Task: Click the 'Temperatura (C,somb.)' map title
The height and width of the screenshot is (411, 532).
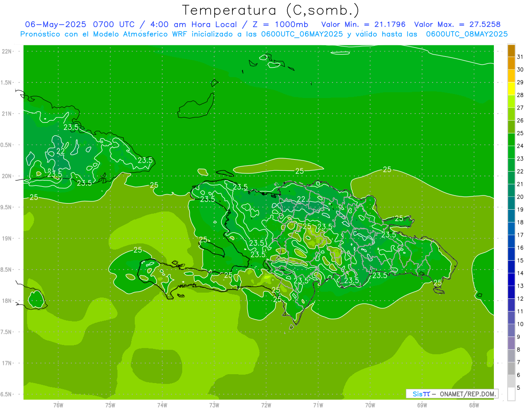Action: pyautogui.click(x=271, y=10)
